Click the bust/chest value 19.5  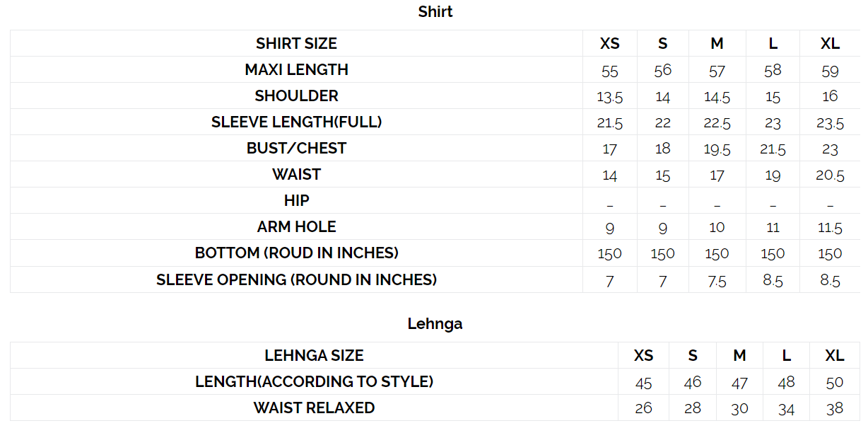pos(717,149)
